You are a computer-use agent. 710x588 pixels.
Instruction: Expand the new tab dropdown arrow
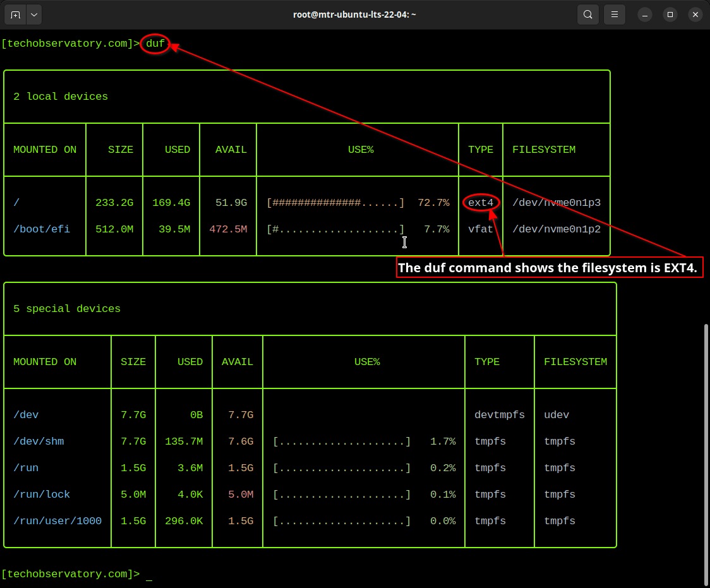(x=34, y=15)
